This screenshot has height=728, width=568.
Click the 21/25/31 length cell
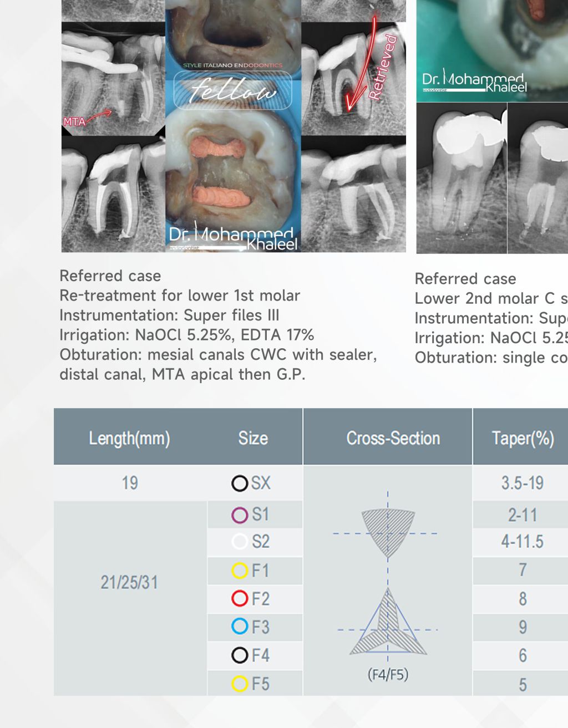pyautogui.click(x=129, y=582)
